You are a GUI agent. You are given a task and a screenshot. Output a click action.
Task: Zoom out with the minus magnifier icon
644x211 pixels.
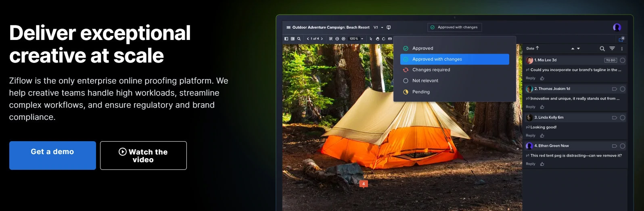(x=337, y=39)
